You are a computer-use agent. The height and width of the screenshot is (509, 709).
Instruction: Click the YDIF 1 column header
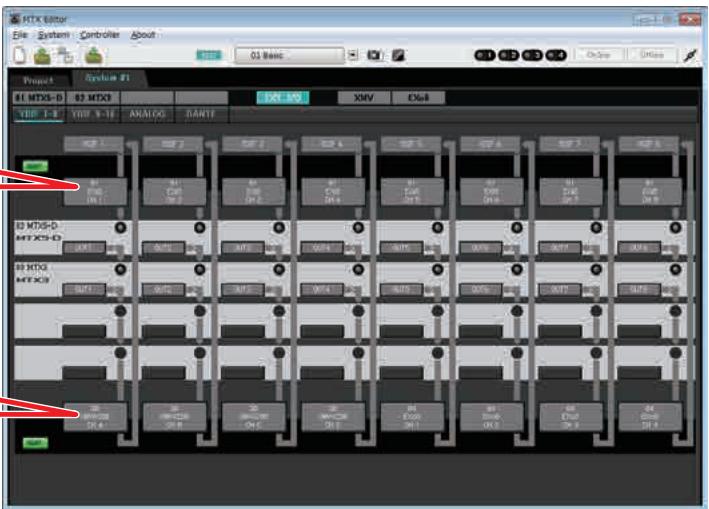tap(94, 144)
